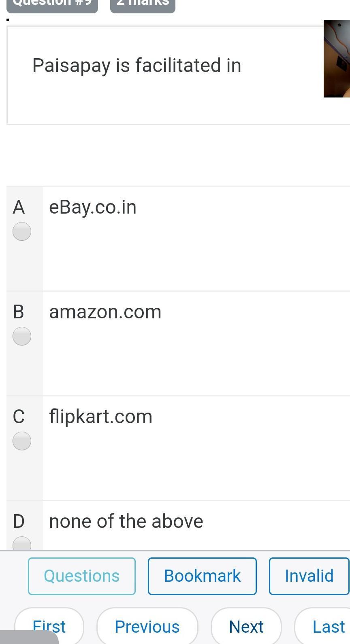This screenshot has height=644, width=350.
Task: Go to the First question
Action: coord(49,626)
